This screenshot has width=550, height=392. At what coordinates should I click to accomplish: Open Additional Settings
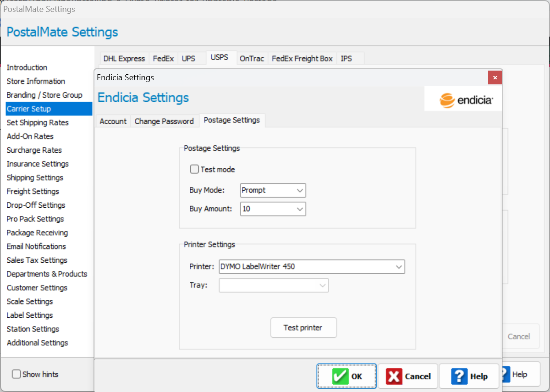tap(37, 342)
